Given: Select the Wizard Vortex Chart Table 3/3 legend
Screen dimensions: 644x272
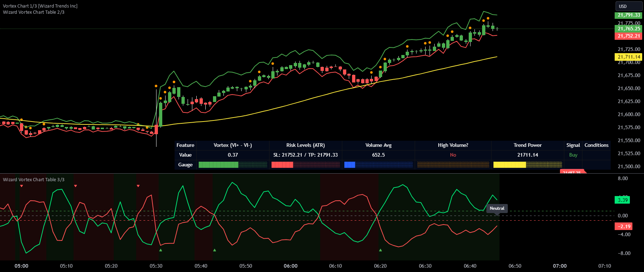Looking at the screenshot, I should tap(34, 179).
